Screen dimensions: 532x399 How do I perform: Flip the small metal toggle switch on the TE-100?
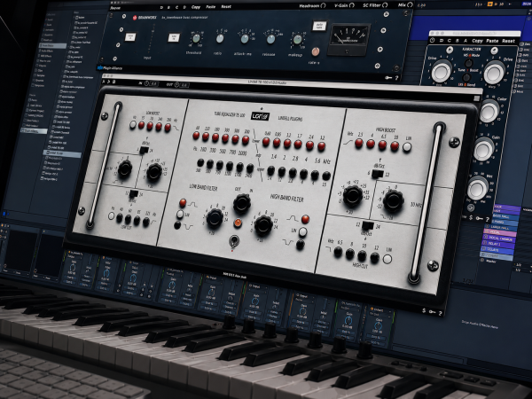coord(233,241)
